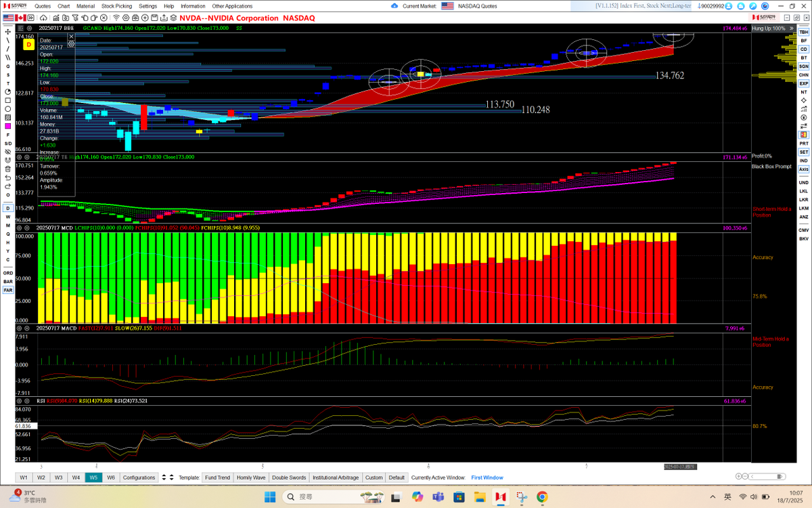This screenshot has height=508, width=812.
Task: Close the price data tooltip panel
Action: click(71, 36)
